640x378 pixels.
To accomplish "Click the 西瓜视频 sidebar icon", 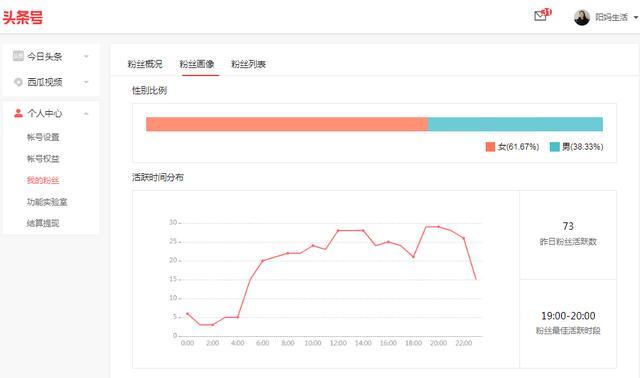I will point(18,82).
